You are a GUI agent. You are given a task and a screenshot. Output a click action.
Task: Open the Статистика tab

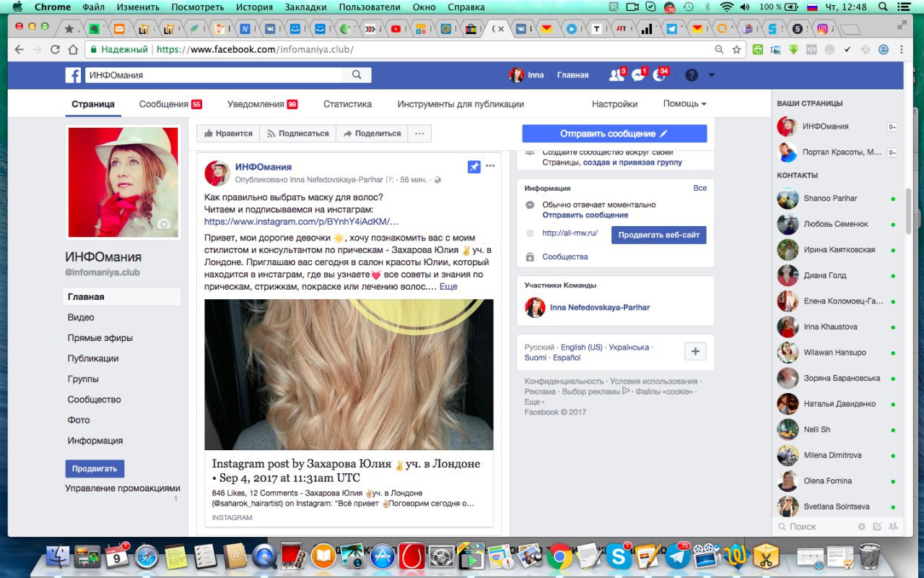pyautogui.click(x=347, y=104)
